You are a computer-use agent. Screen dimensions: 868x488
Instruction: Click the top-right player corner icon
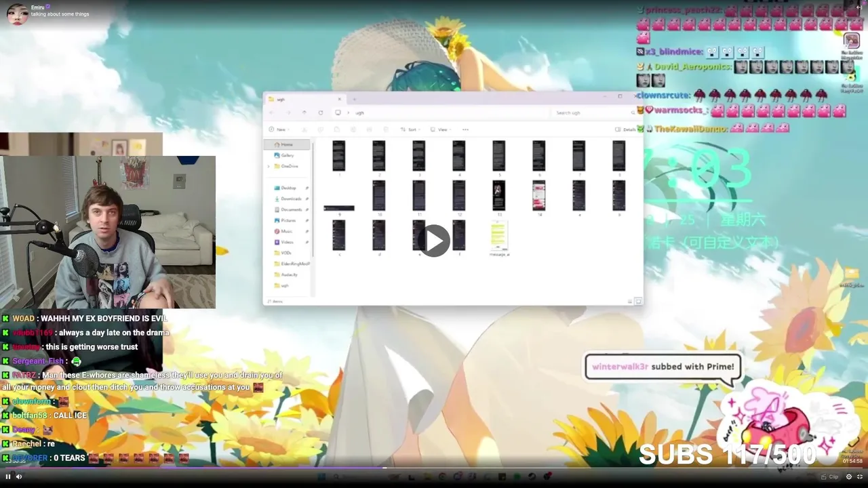(859, 7)
